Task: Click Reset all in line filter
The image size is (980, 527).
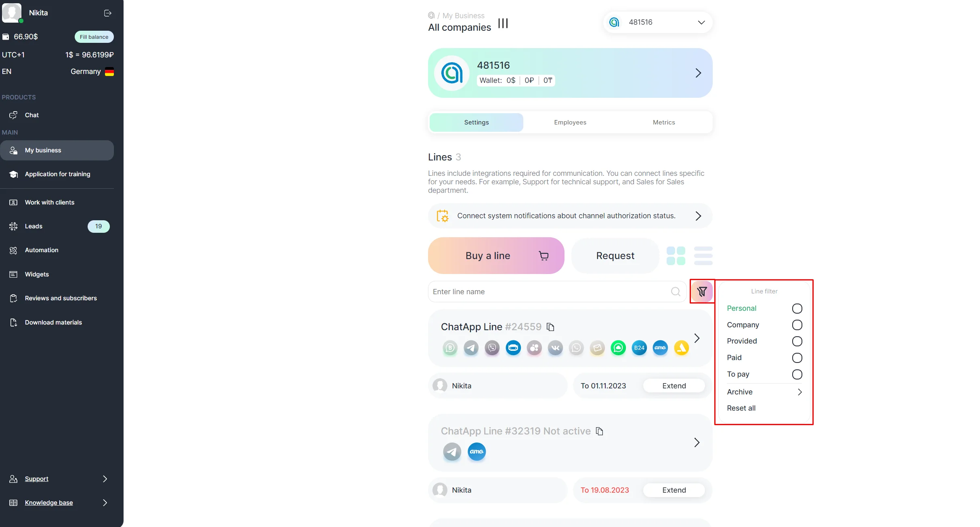Action: 741,408
